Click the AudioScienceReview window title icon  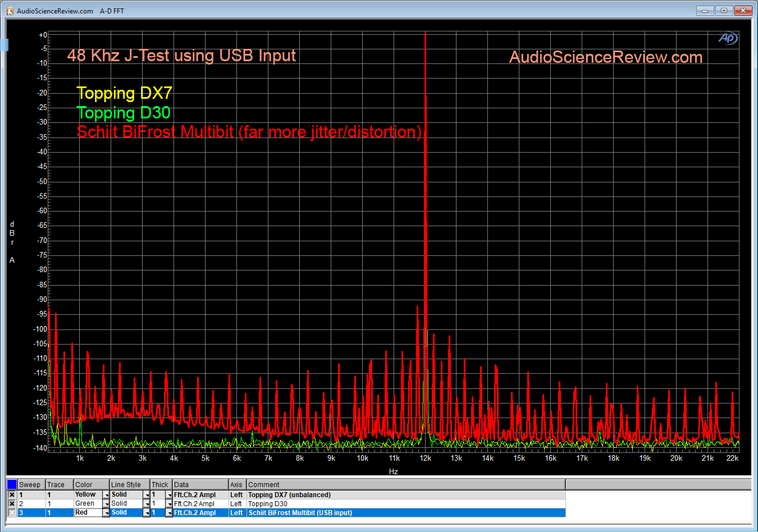pyautogui.click(x=10, y=11)
